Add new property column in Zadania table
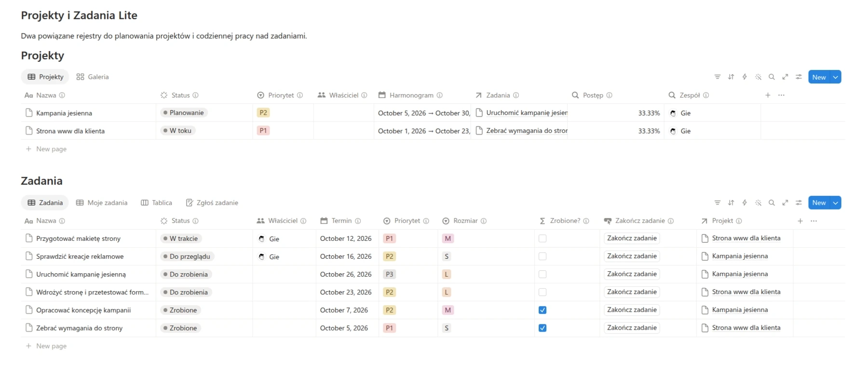Image resolution: width=868 pixels, height=391 pixels. [800, 221]
